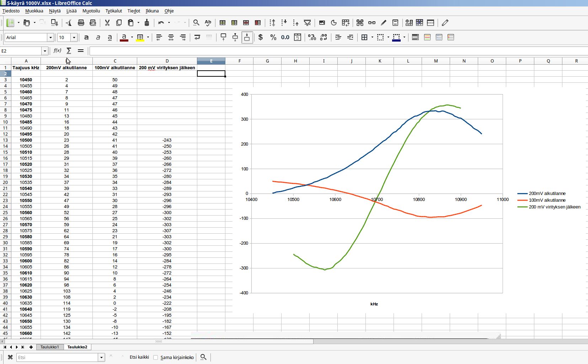This screenshot has height=364, width=588.
Task: Toggle bold formatting button
Action: coord(86,37)
